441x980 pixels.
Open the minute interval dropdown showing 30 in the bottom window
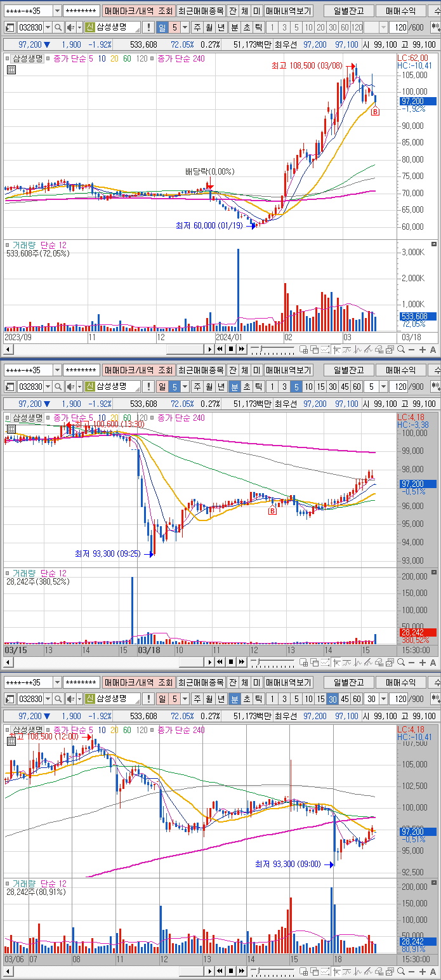point(383,698)
